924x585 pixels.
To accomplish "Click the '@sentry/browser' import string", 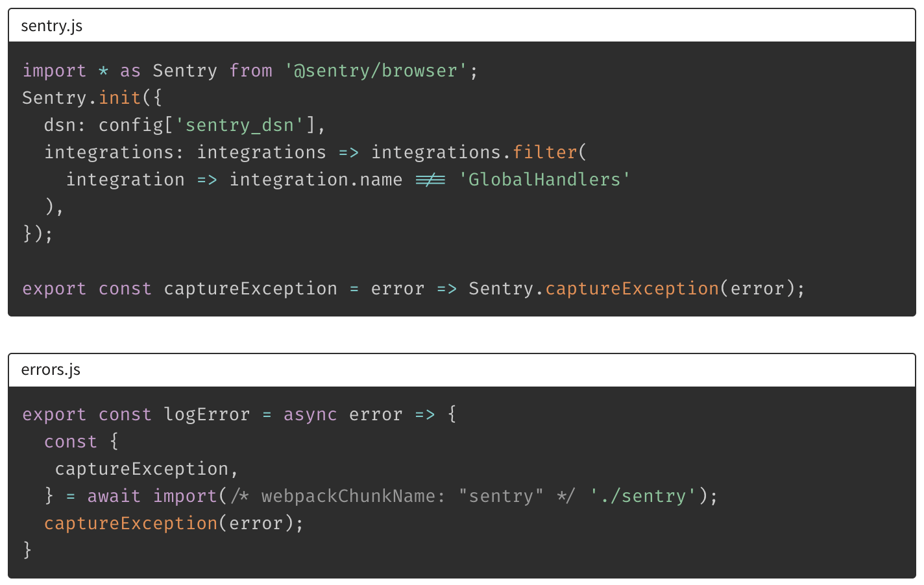I will (376, 71).
